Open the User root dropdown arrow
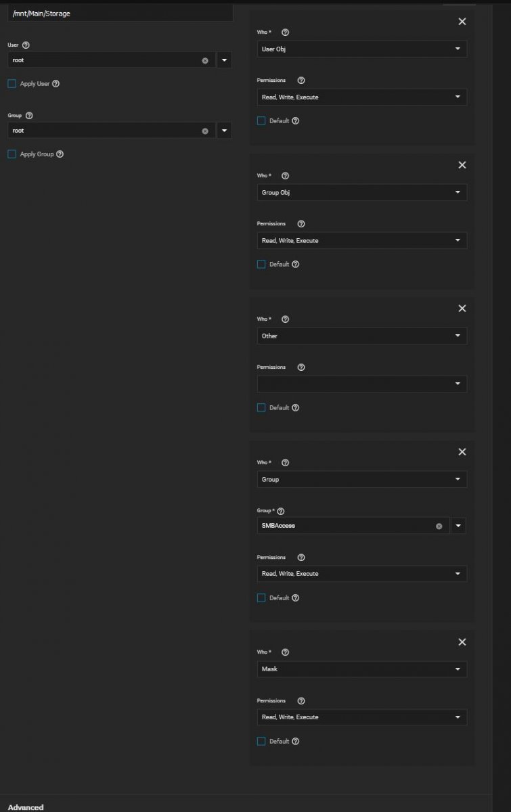This screenshot has height=812, width=511. [225, 60]
